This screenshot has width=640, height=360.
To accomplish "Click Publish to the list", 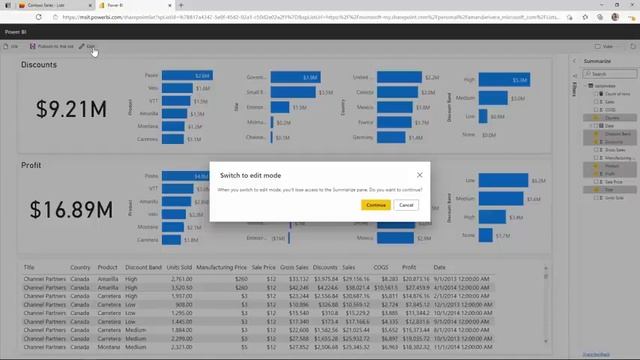I will coord(51,47).
